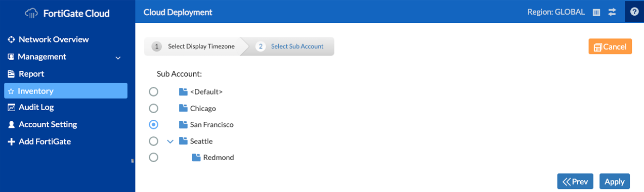Click the switch arrows icon in header
Image resolution: width=644 pixels, height=192 pixels.
[612, 12]
